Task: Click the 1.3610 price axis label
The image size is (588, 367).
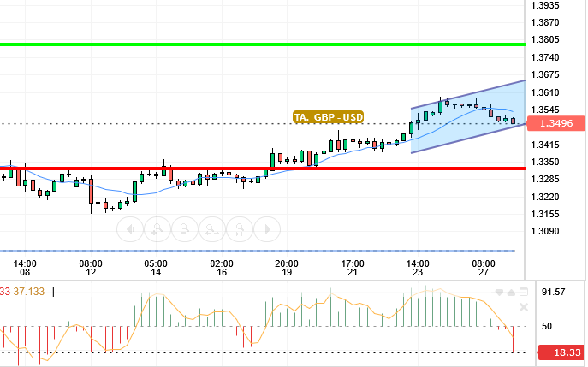Action: (545, 92)
